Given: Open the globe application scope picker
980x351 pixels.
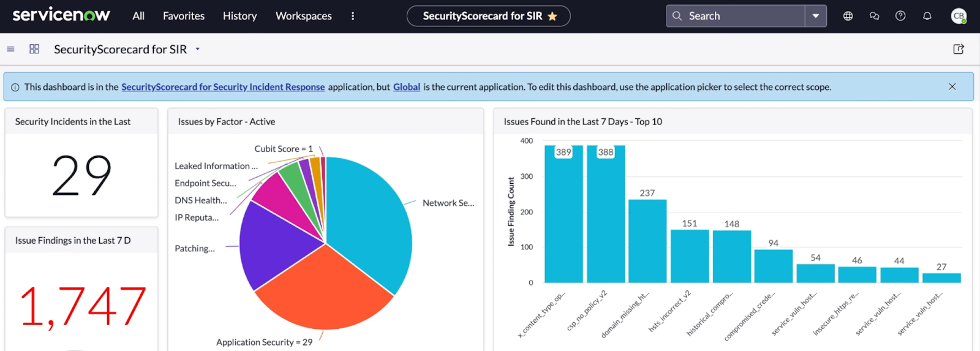Looking at the screenshot, I should click(x=848, y=16).
